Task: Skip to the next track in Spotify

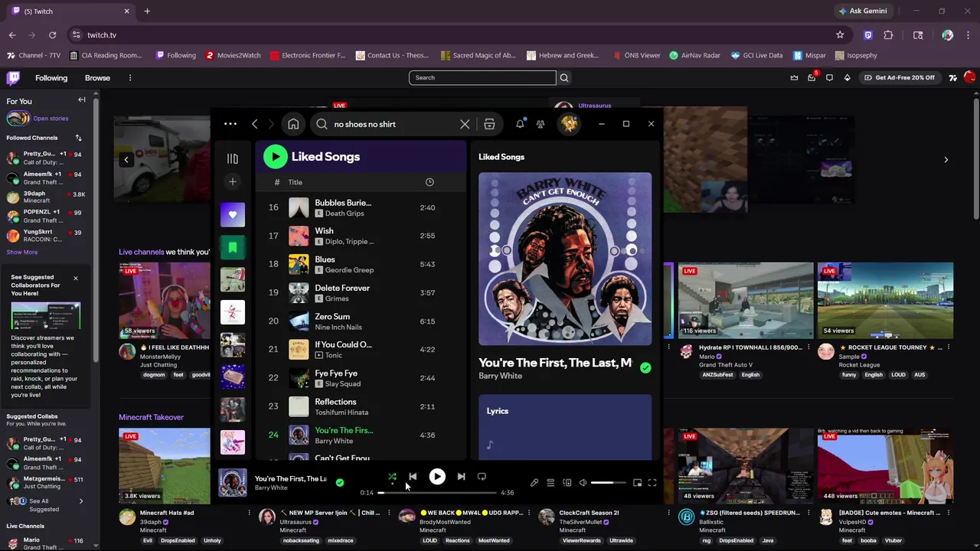Action: (x=461, y=477)
